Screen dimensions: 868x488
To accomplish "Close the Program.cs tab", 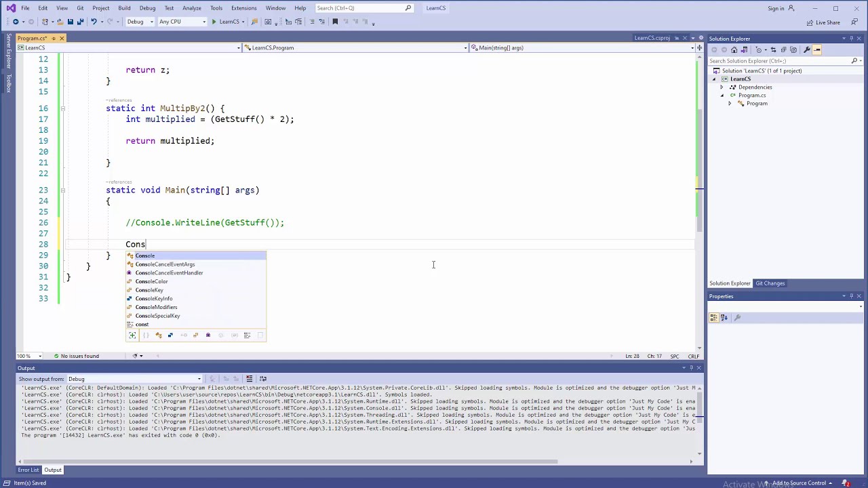I will coord(62,38).
